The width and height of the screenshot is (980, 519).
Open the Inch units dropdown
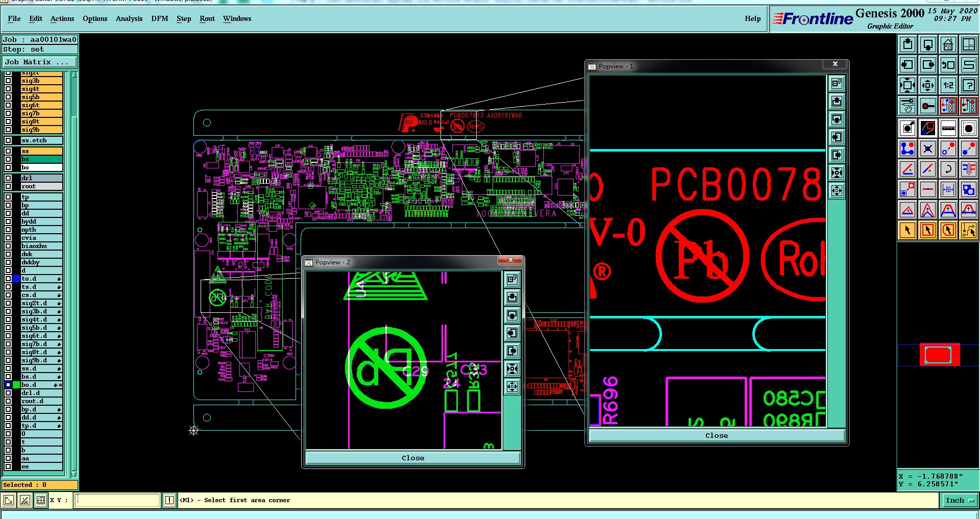pyautogui.click(x=959, y=500)
